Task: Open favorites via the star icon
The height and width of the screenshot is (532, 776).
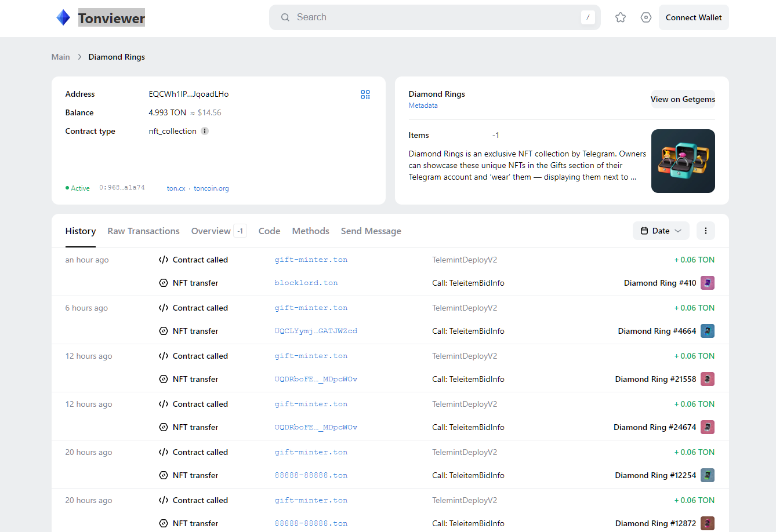Action: (621, 17)
